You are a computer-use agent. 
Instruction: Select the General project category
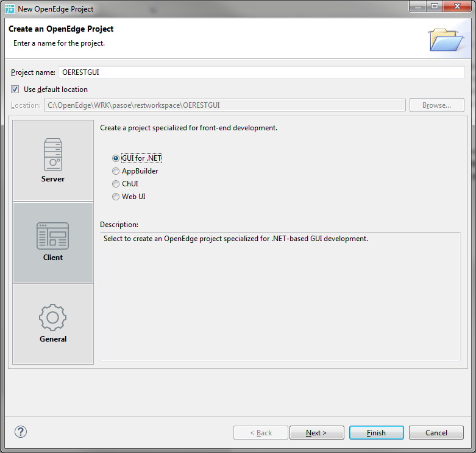pos(53,324)
